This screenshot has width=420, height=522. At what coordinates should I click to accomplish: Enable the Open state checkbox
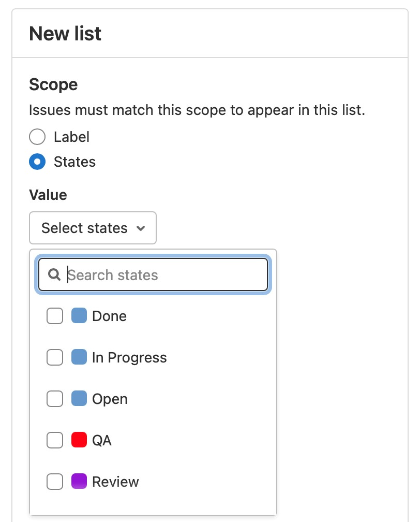55,399
